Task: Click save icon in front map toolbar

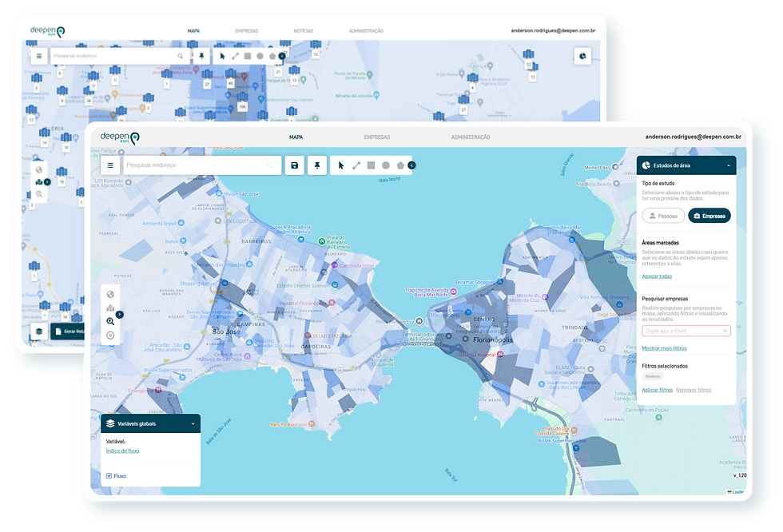Action: tap(295, 165)
